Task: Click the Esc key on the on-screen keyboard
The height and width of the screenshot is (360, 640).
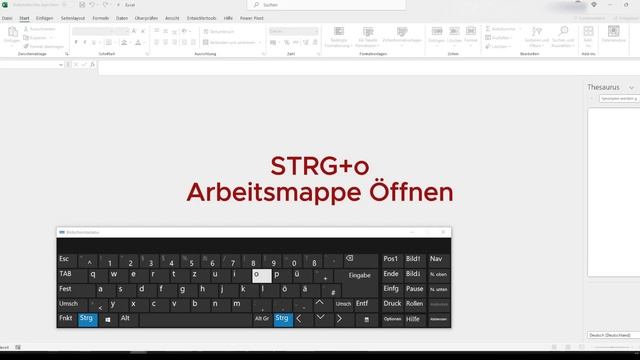Action: coord(67,260)
